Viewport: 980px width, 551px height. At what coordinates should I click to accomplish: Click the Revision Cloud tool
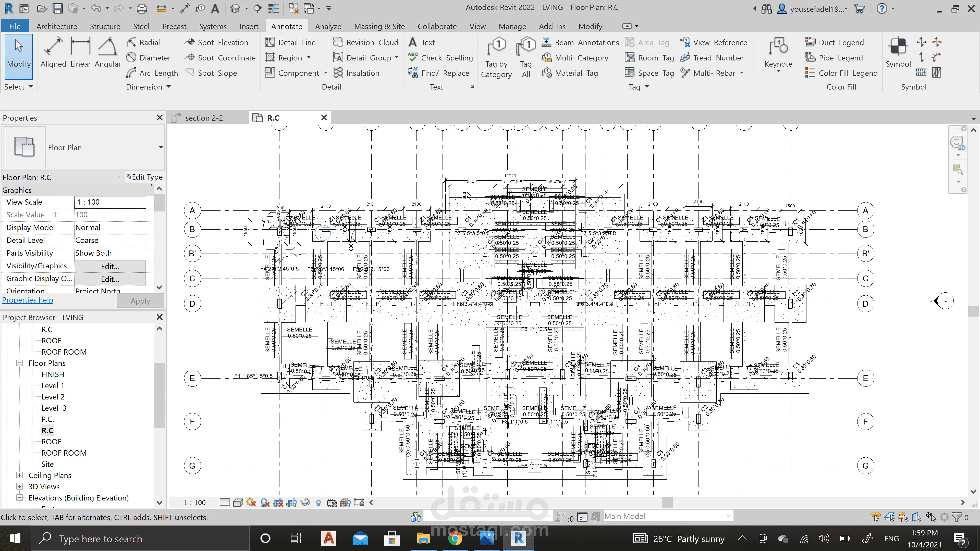tap(365, 42)
